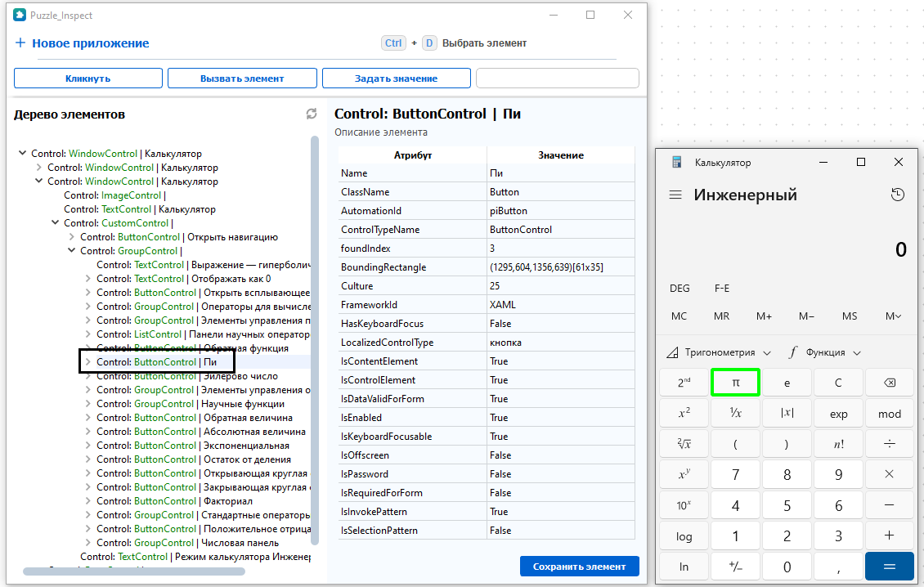Select tree item ButtonControl Факториал

coord(174,501)
